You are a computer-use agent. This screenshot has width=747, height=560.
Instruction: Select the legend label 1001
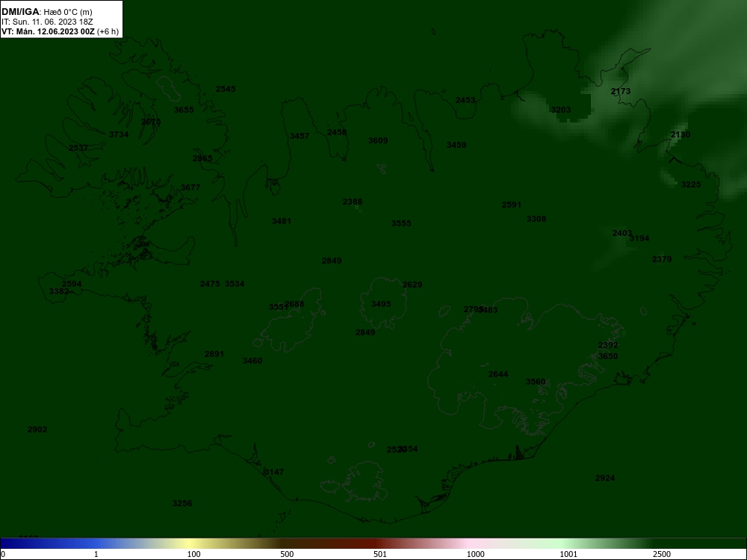568,554
